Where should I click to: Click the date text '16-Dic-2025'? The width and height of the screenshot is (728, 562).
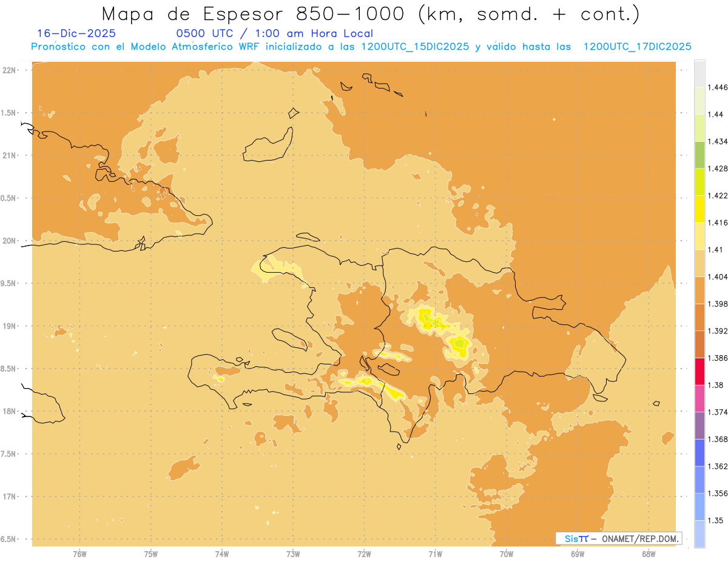click(76, 33)
